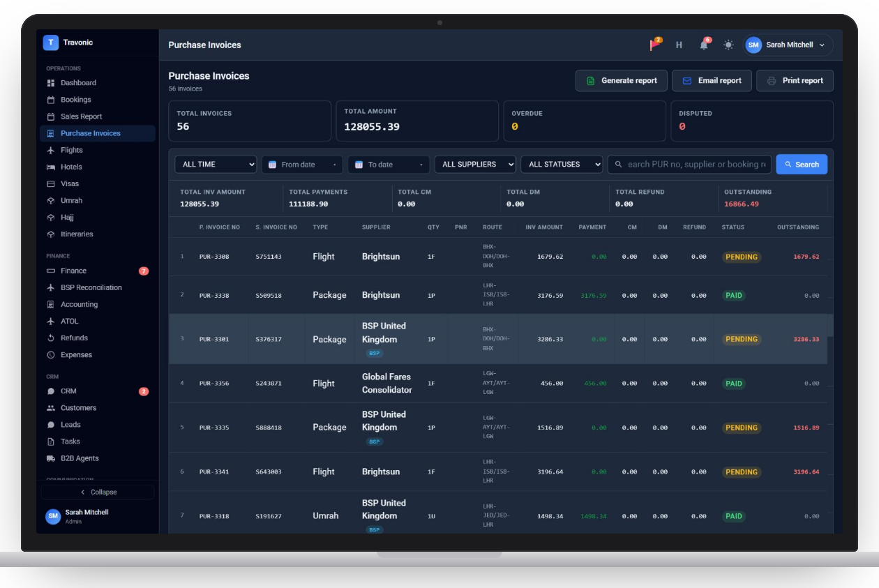Click the Leads chat bubble icon
Image resolution: width=879 pixels, height=588 pixels.
[x=51, y=425]
